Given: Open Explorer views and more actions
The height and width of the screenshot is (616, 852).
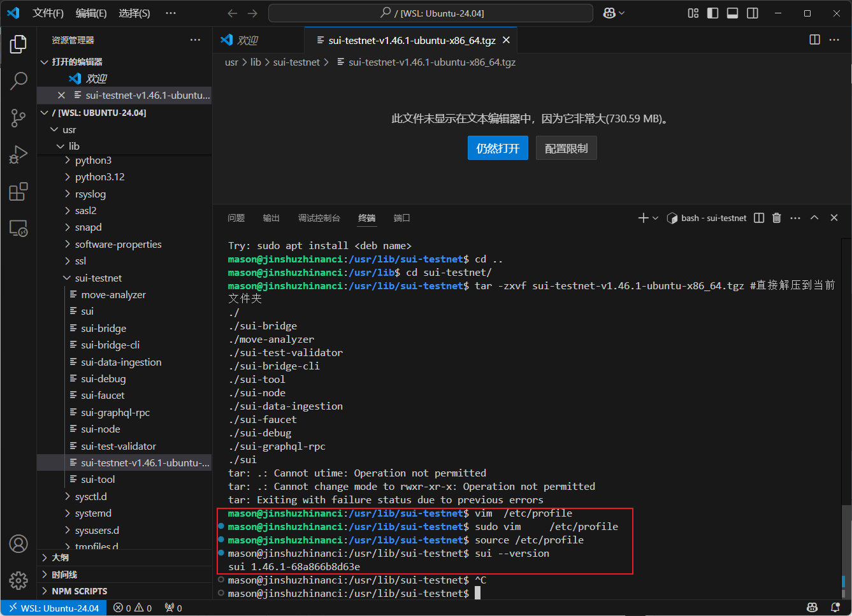Looking at the screenshot, I should click(x=195, y=40).
